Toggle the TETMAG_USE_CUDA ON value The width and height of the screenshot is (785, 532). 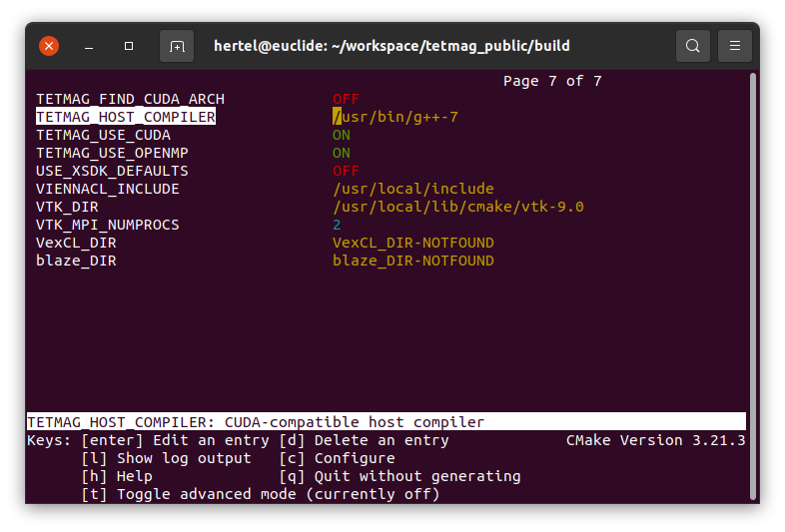pyautogui.click(x=342, y=135)
